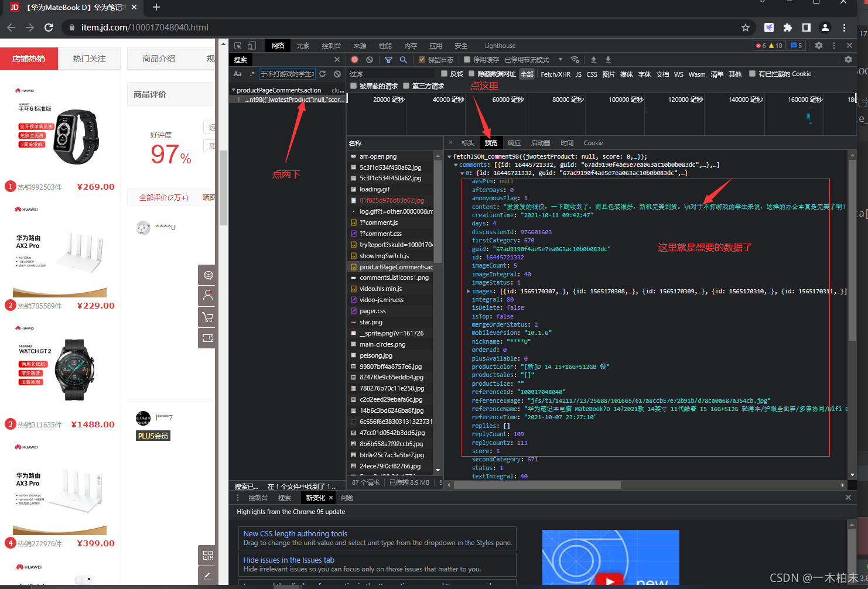This screenshot has width=868, height=589.
Task: Toggle match case Aa in search
Action: point(238,74)
